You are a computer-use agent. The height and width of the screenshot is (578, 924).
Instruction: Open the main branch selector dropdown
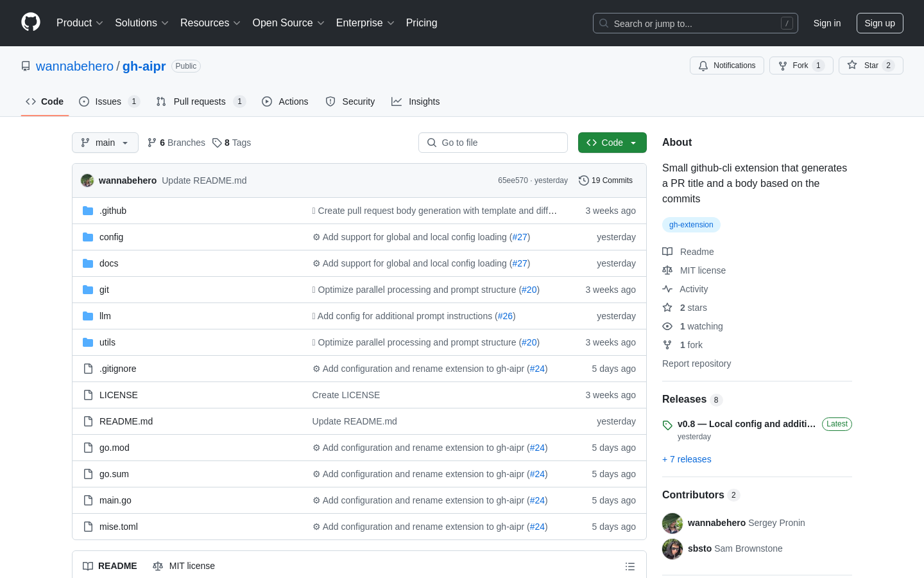coord(105,143)
